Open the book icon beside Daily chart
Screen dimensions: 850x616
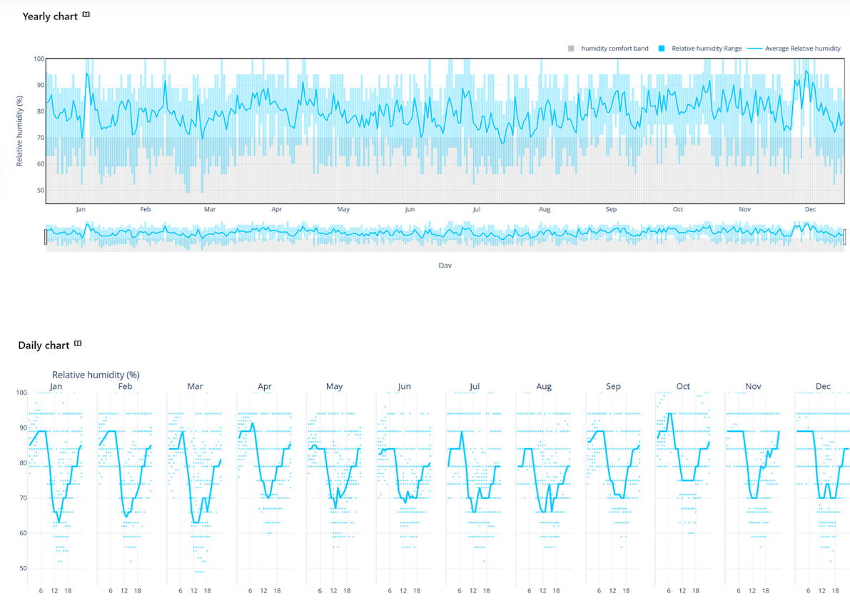(78, 344)
